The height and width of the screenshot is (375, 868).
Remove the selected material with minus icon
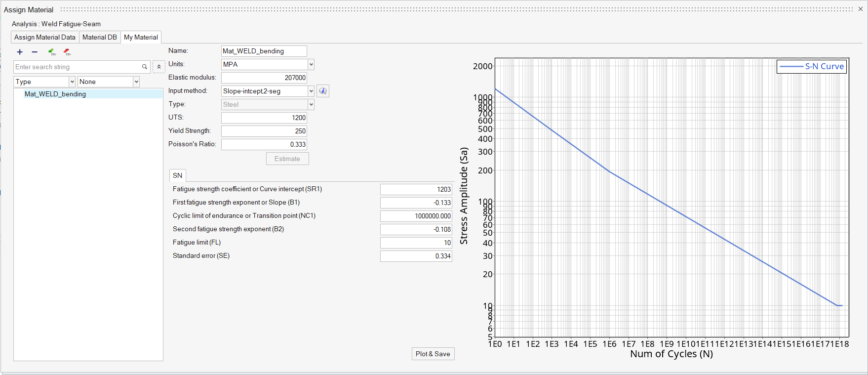point(35,52)
